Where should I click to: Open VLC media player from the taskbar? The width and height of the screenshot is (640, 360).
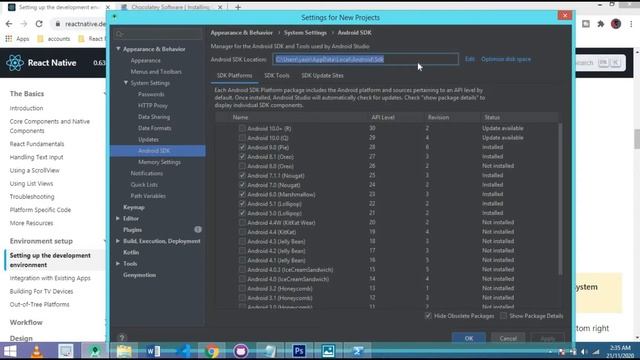click(37, 351)
